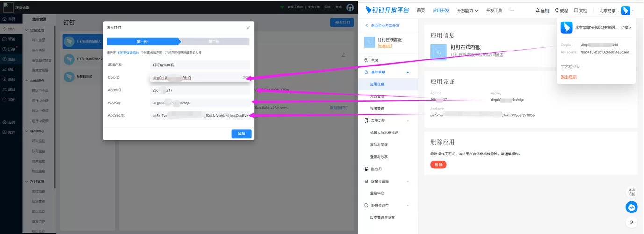This screenshot has width=644, height=234.
Task: Click 返回旧版 floating button
Action: click(x=632, y=192)
